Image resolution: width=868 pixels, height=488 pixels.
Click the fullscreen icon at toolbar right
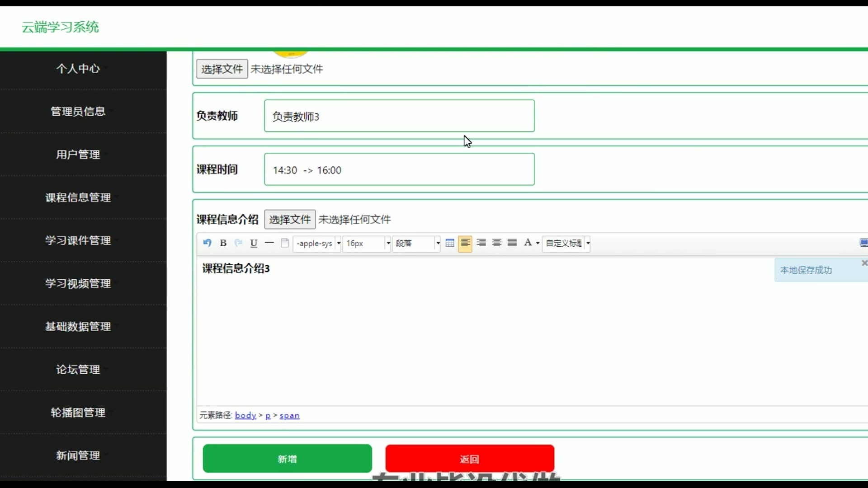863,243
